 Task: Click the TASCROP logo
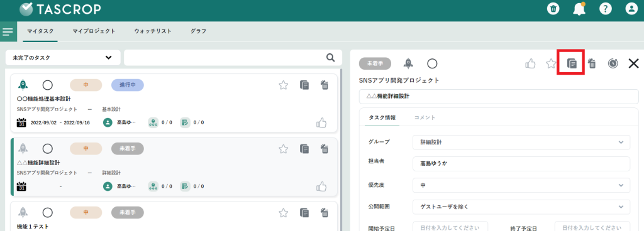(x=60, y=9)
